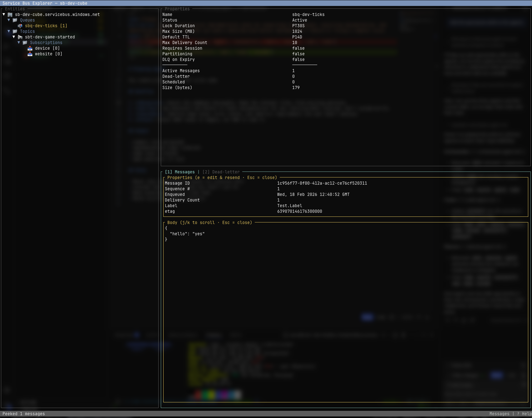The width and height of the screenshot is (532, 418).
Task: Click the Dead-letter count label in Properties
Action: [176, 77]
